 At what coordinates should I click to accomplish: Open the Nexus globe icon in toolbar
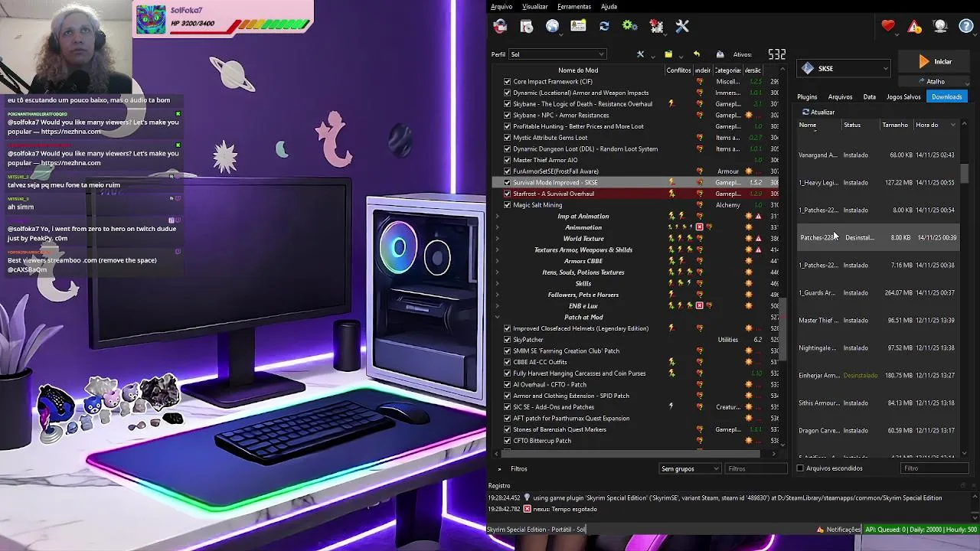point(552,26)
